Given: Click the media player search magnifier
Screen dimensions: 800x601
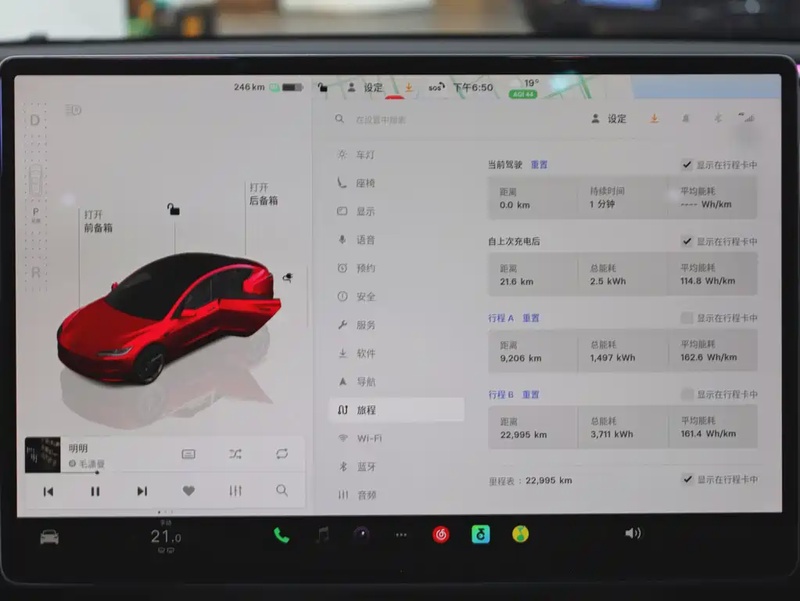Looking at the screenshot, I should [x=282, y=491].
